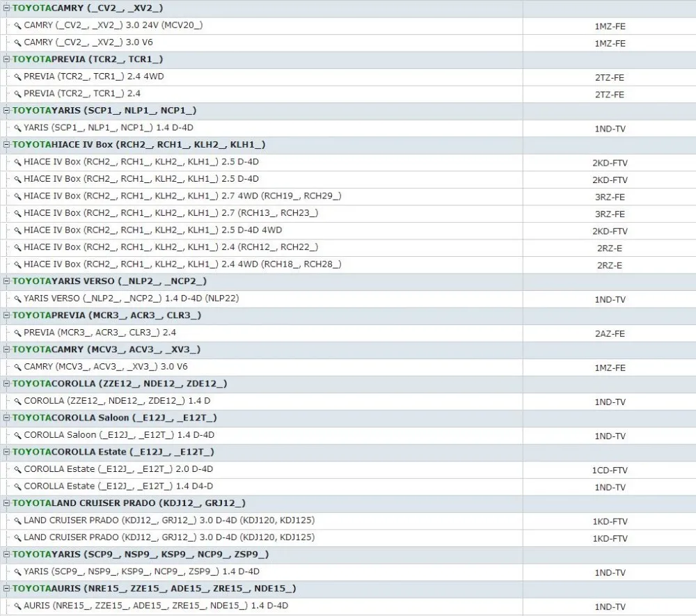The width and height of the screenshot is (696, 616).
Task: Collapse the TOYOTA PREVIA (MCR3_, ACR3_, CLR3_) group
Action: click(7, 315)
